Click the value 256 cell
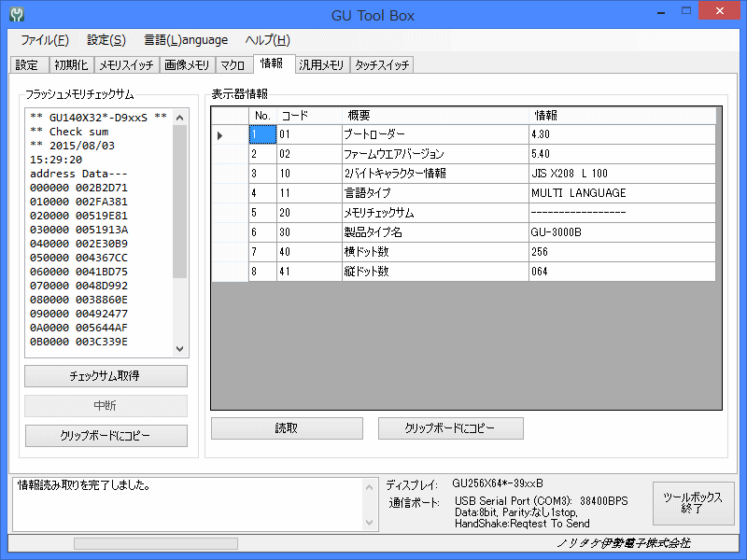Screen dimensions: 747x560 (x=622, y=252)
